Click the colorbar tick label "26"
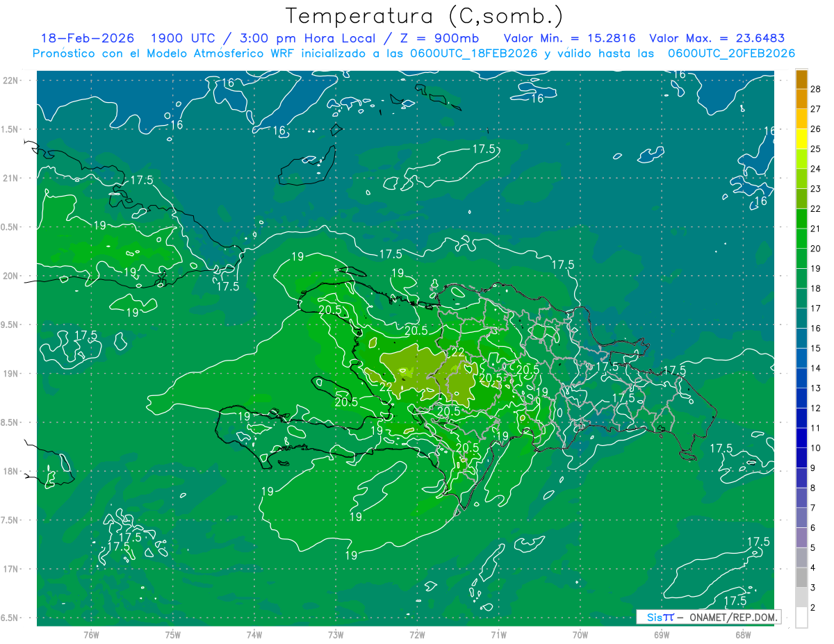The width and height of the screenshot is (834, 644). tap(816, 129)
